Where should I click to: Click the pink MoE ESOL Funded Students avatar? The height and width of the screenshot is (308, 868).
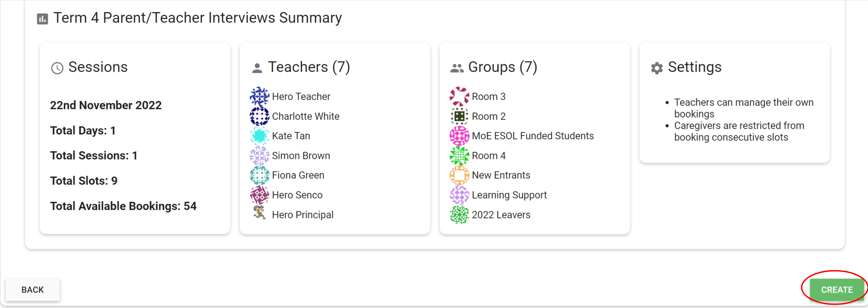coord(459,135)
